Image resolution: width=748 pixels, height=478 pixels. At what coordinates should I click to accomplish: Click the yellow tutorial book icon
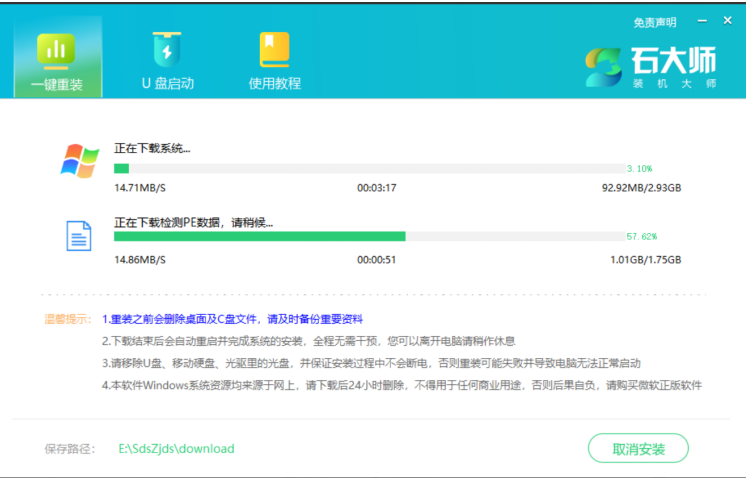coord(274,49)
